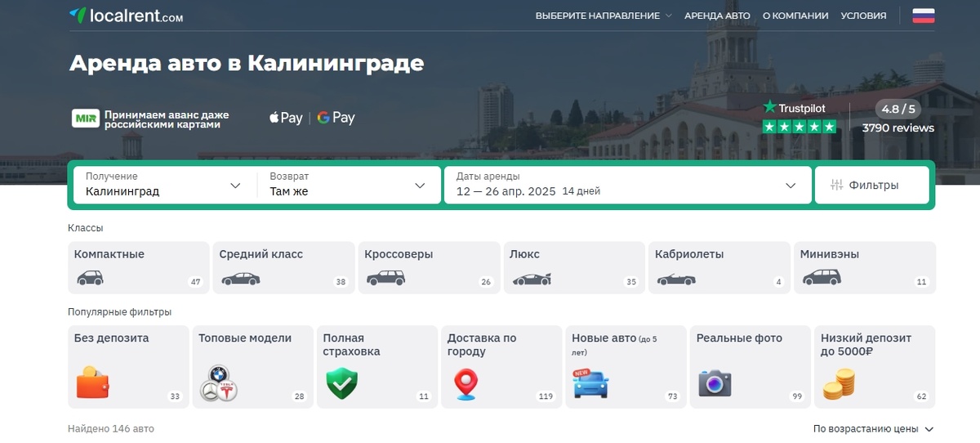Filter by Средний класс
Screen dimensions: 980x443
click(284, 267)
